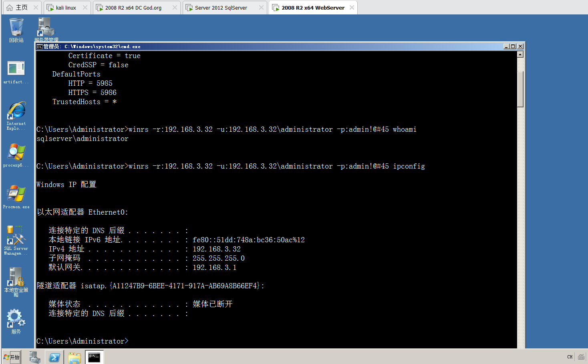Click the IPv4 address 192.168.3.32 value
Image resolution: width=588 pixels, height=364 pixels.
[x=217, y=249]
